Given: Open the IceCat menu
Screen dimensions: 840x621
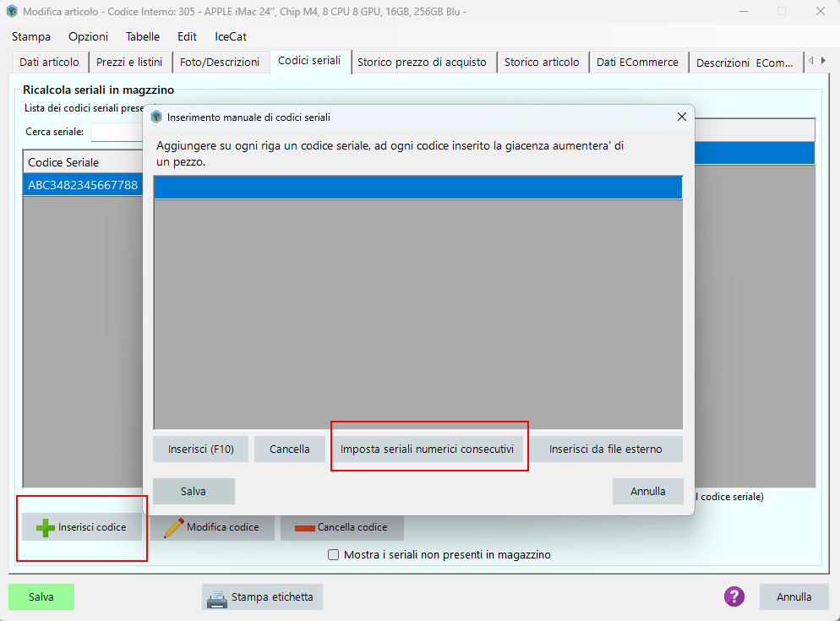Looking at the screenshot, I should (231, 36).
